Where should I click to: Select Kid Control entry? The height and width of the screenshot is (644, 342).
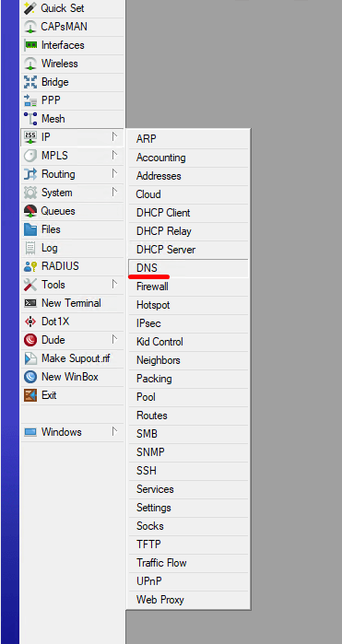pyautogui.click(x=189, y=342)
